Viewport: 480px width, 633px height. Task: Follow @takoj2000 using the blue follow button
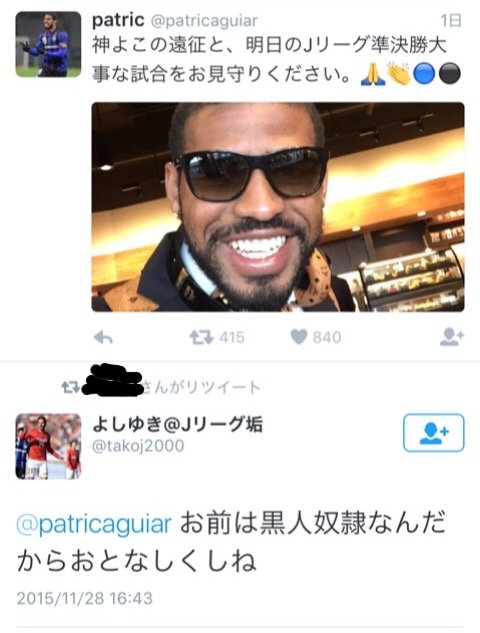[x=434, y=433]
